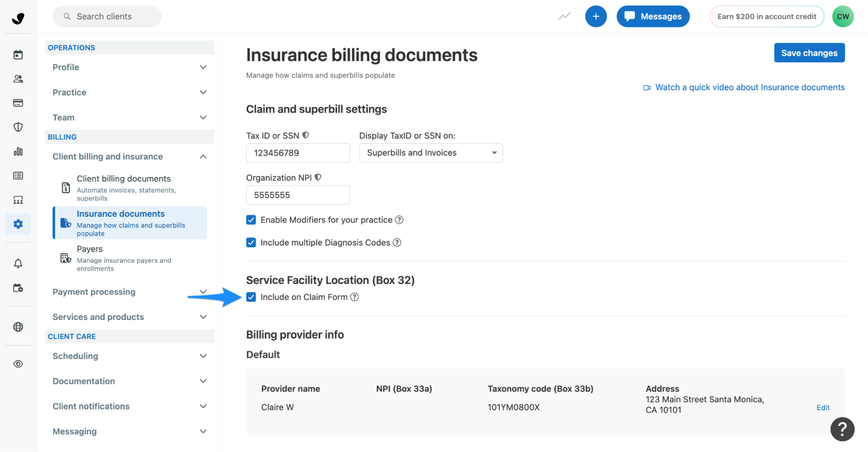Expand Services and products section
868x452 pixels.
point(129,317)
